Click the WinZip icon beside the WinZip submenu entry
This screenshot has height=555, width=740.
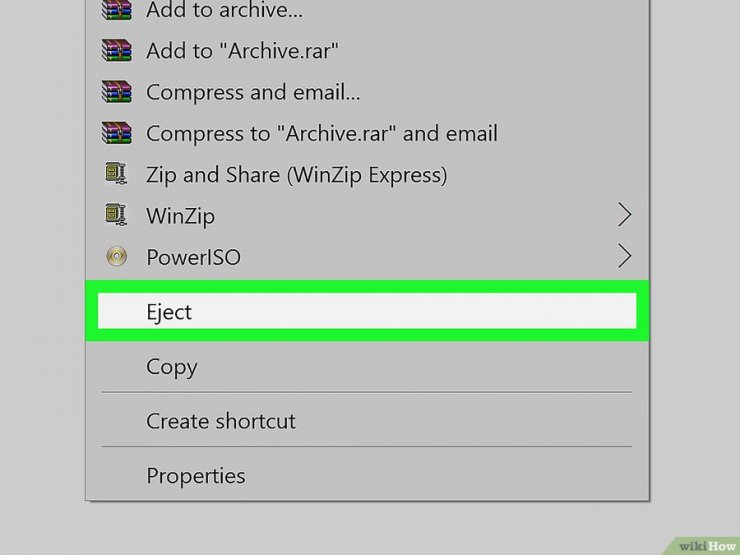pos(116,215)
